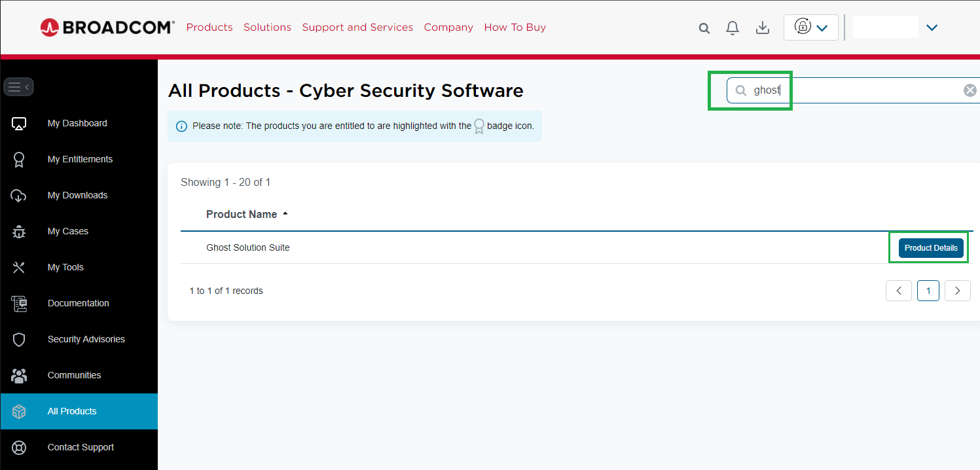The image size is (980, 470).
Task: Toggle the Product Name sort order
Action: (x=285, y=213)
